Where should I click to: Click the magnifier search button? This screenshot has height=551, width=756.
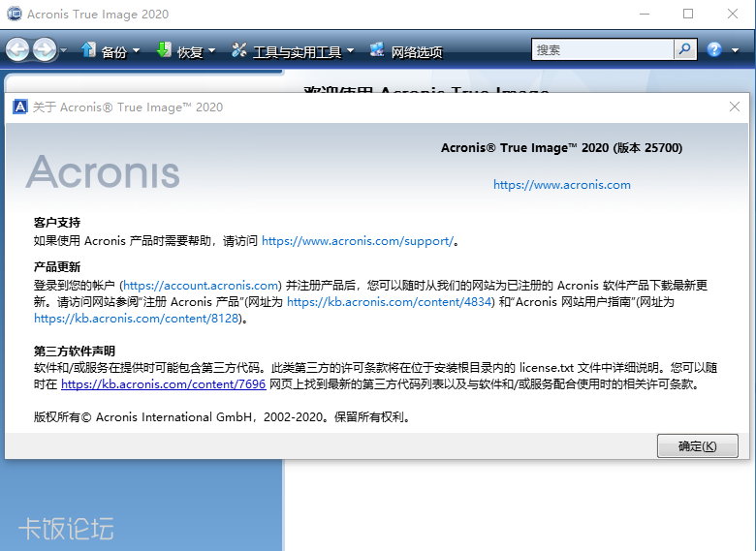(x=685, y=49)
